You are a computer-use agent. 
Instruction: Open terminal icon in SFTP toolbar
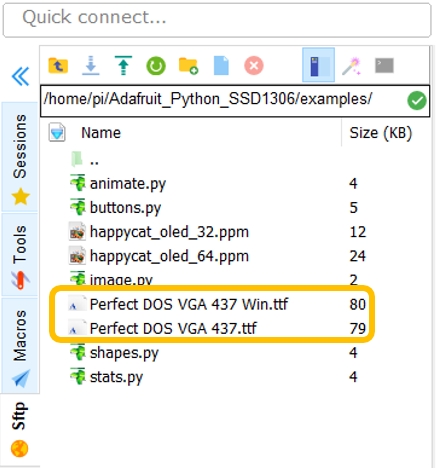pos(384,65)
